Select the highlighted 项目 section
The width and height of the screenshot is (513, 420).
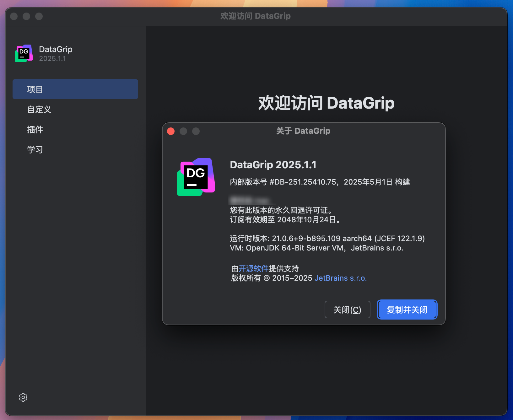(x=35, y=89)
